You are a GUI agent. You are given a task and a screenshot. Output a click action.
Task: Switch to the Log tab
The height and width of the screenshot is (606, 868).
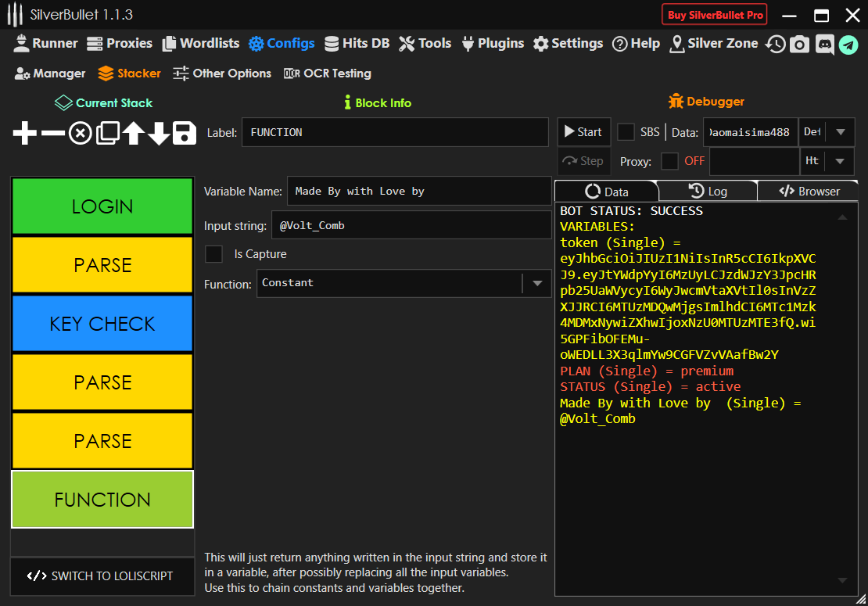point(708,192)
